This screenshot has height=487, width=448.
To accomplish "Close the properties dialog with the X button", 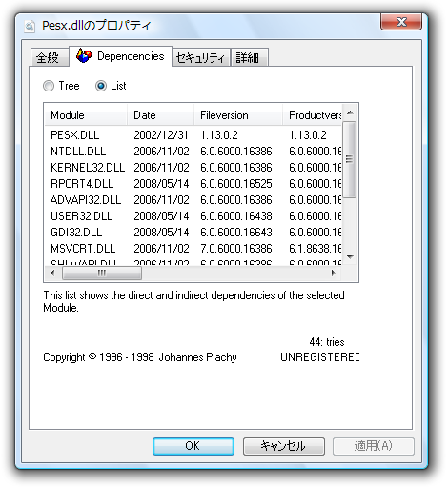I will [x=401, y=22].
